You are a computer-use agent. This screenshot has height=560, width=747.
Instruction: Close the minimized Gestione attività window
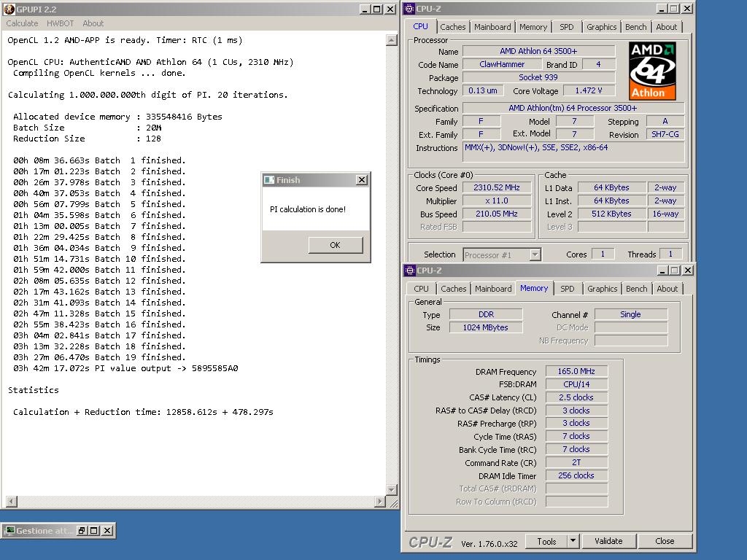pos(108,531)
